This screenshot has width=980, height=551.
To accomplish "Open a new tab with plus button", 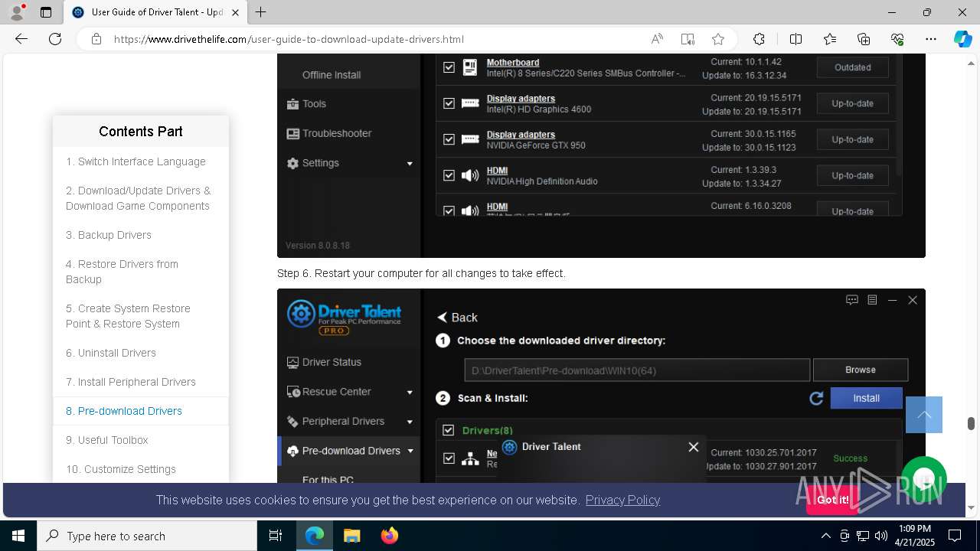I will [261, 12].
